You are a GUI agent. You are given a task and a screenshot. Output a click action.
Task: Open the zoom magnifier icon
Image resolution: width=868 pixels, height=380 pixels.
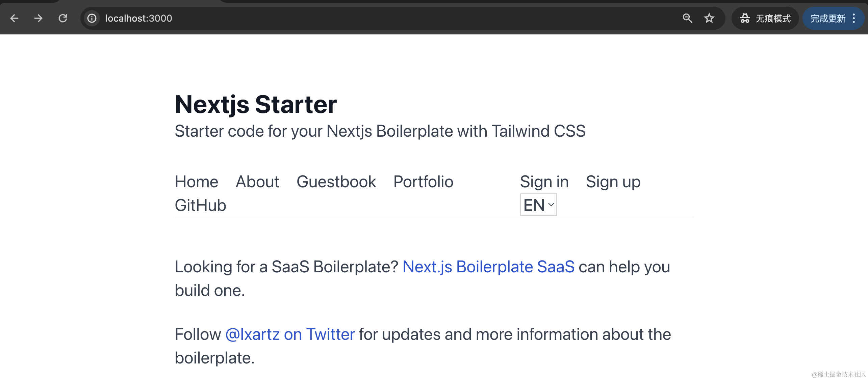click(x=687, y=18)
